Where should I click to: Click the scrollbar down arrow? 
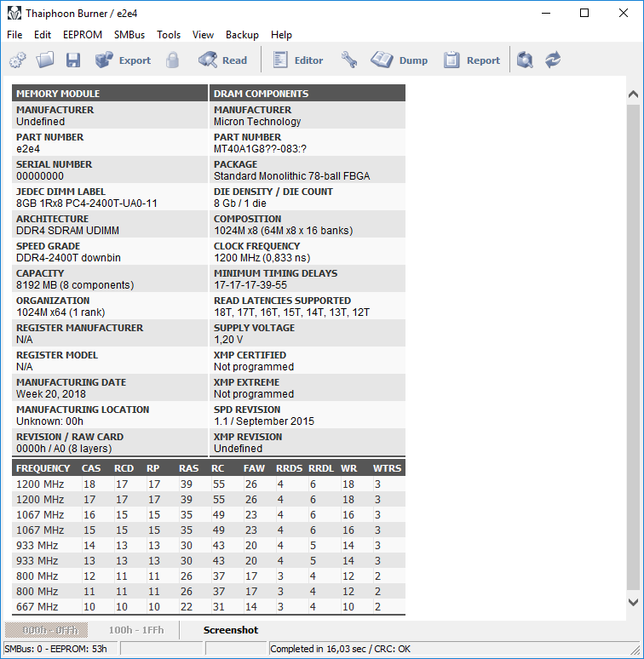(x=633, y=602)
